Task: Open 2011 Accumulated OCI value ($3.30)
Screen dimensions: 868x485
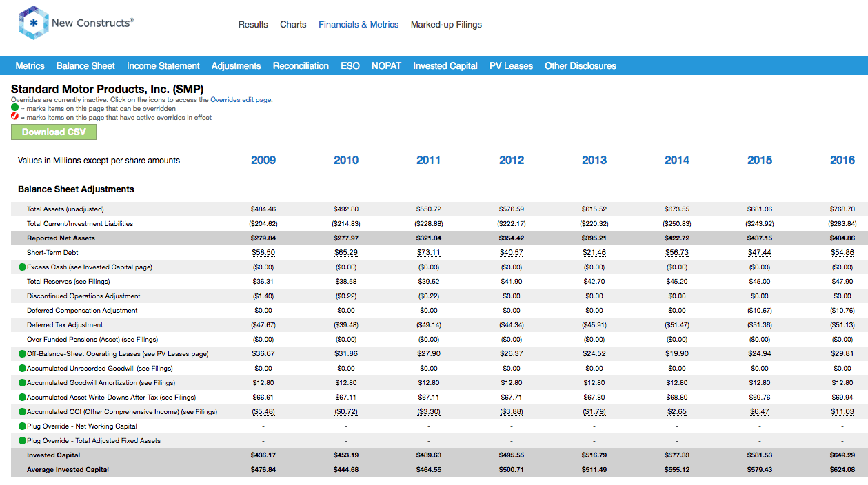Action: pos(429,412)
